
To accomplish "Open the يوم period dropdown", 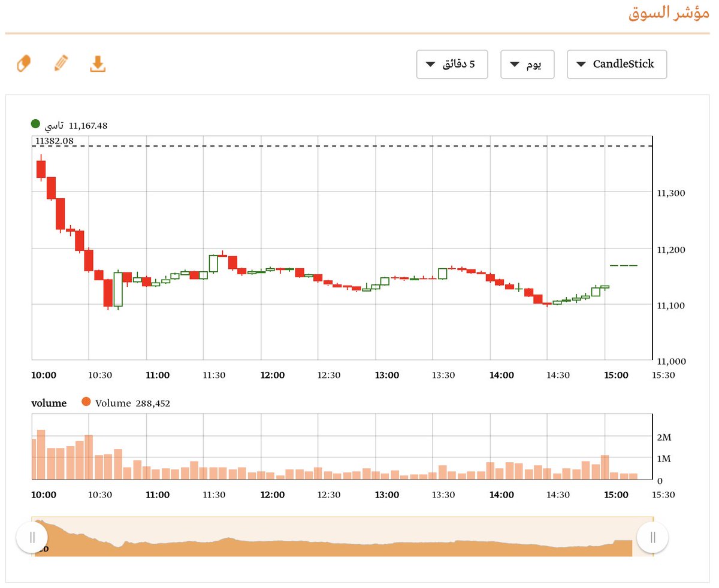I will (x=527, y=64).
